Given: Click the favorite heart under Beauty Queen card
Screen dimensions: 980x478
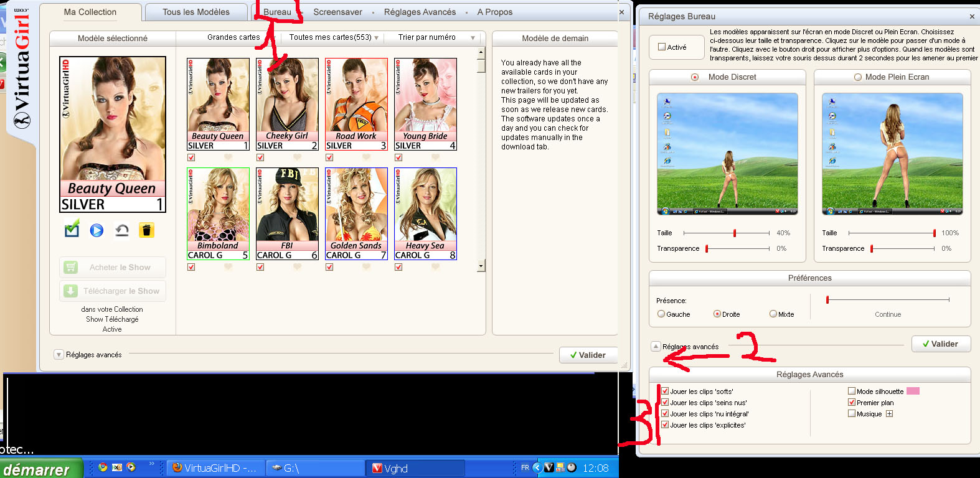Looking at the screenshot, I should pyautogui.click(x=228, y=157).
